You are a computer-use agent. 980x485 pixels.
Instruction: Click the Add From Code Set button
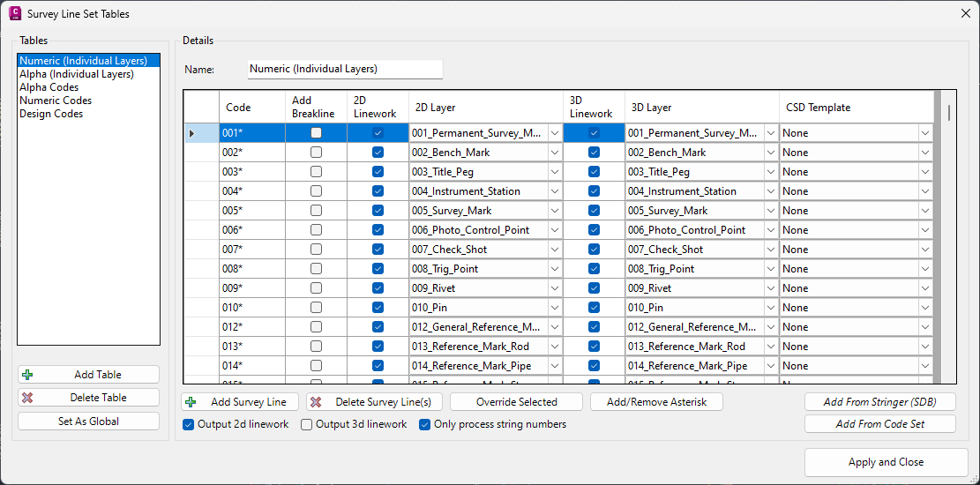coord(880,424)
